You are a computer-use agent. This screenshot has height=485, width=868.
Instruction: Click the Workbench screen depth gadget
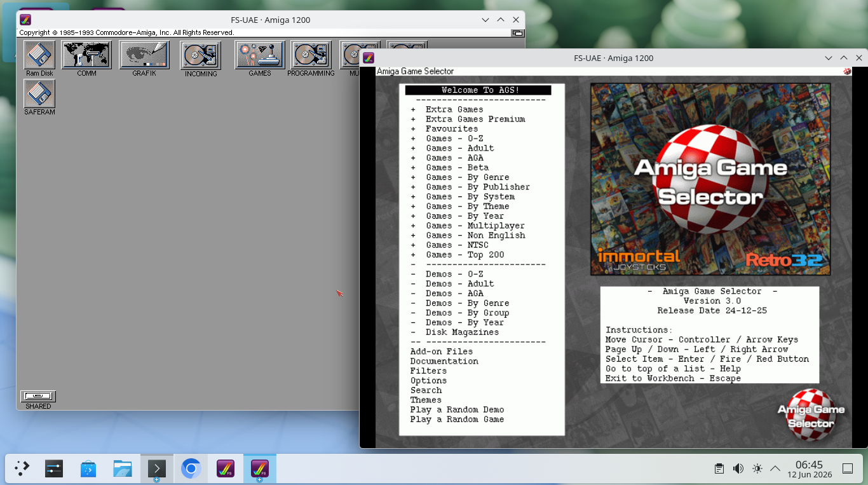click(x=518, y=32)
